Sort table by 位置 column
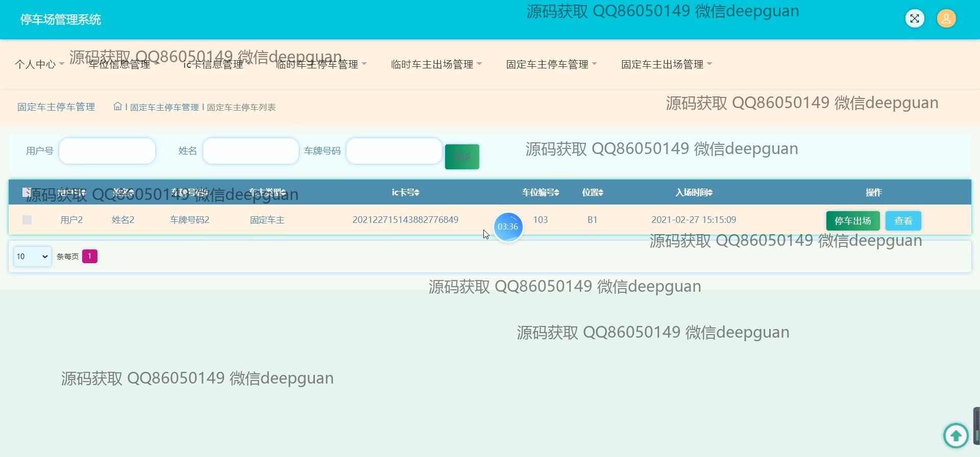980x457 pixels. (592, 192)
